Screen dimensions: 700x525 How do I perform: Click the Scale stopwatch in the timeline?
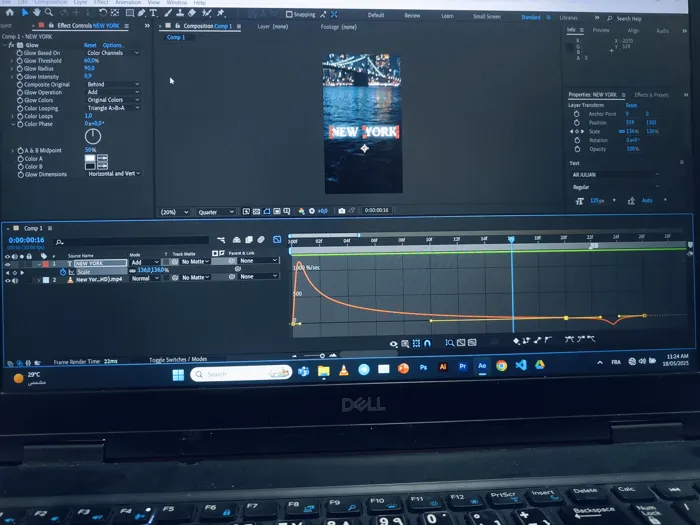pyautogui.click(x=62, y=272)
